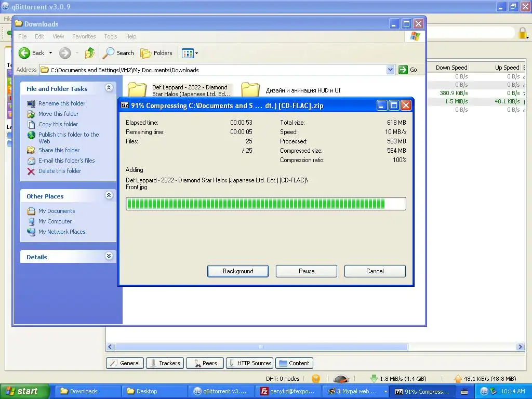Cancel the compression
The image size is (532, 399).
point(375,271)
